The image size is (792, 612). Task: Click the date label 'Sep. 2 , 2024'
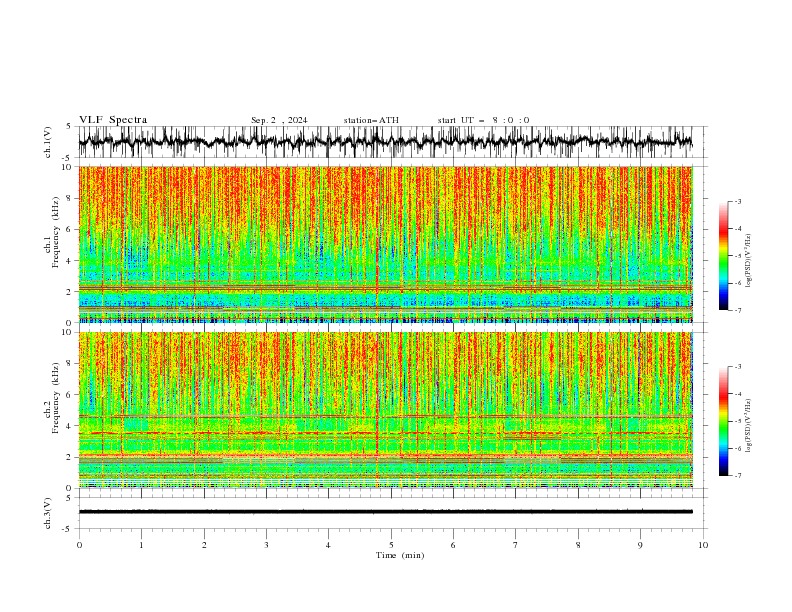(279, 120)
